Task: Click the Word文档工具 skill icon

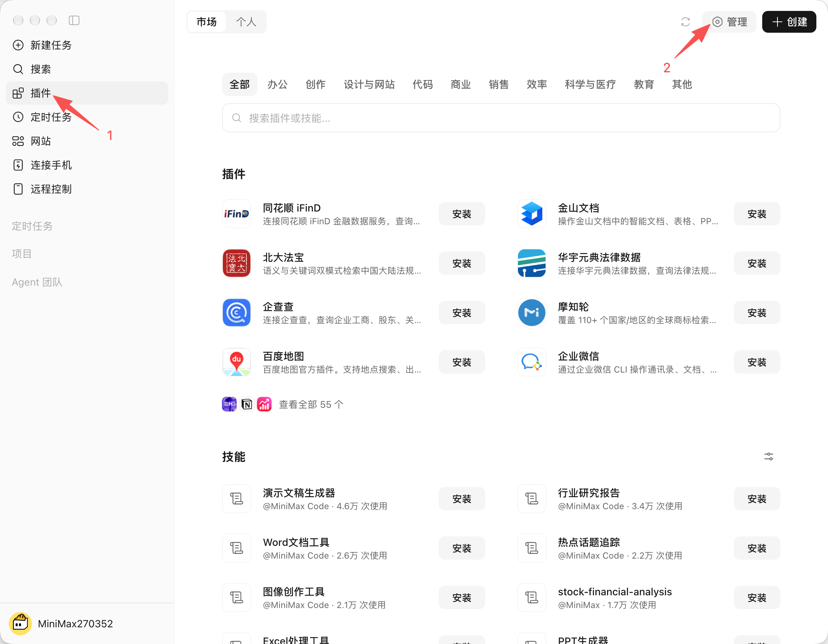Action: point(236,548)
